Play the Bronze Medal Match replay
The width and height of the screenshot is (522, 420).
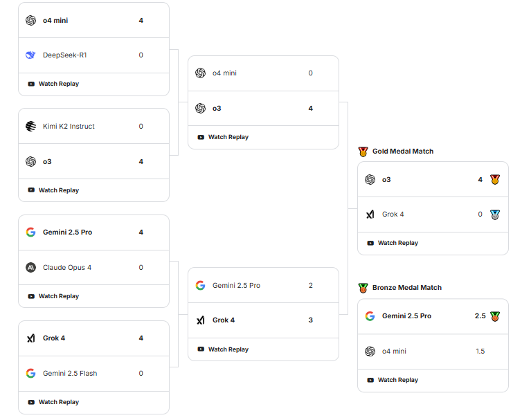tap(393, 380)
